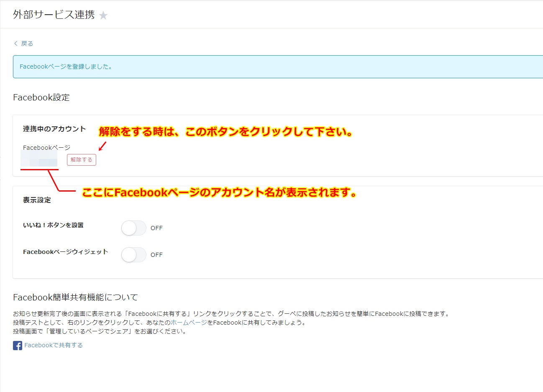Click the Facebook簡単共有機能について heading
The height and width of the screenshot is (392, 543).
75,297
